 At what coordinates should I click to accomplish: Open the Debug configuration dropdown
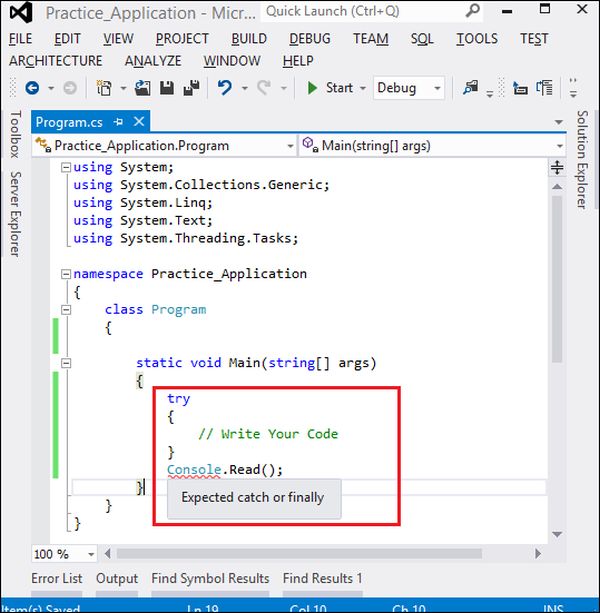click(409, 88)
